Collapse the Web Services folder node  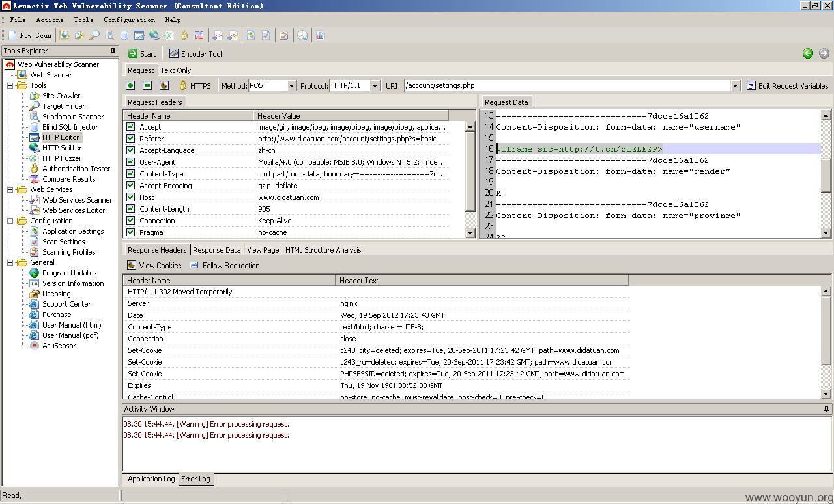click(x=10, y=189)
